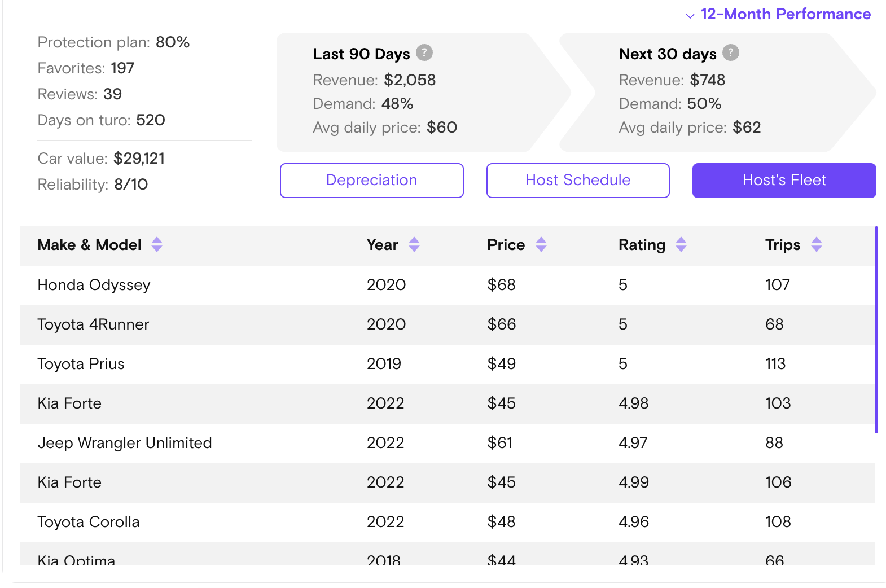
Task: Select the Honda Odyssey row
Action: (448, 286)
